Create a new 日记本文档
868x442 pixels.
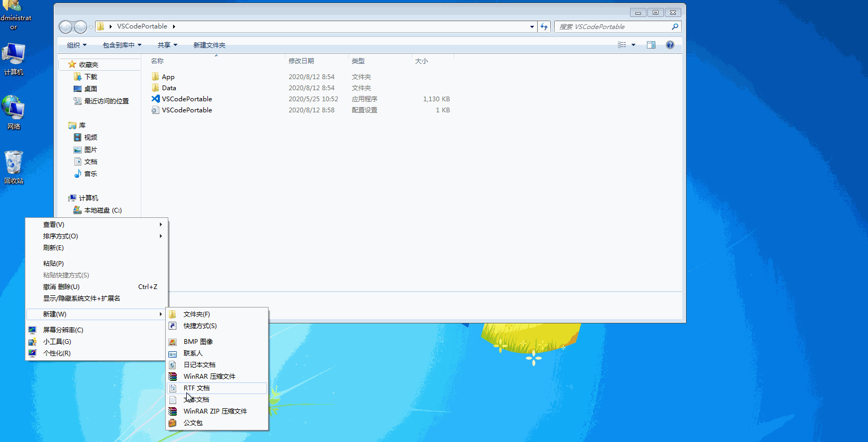point(217,365)
